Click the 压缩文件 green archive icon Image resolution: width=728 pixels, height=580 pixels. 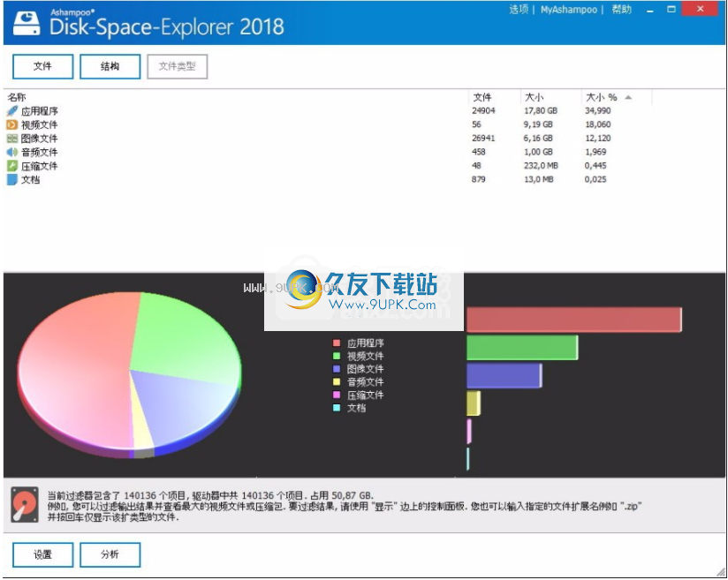[12, 166]
